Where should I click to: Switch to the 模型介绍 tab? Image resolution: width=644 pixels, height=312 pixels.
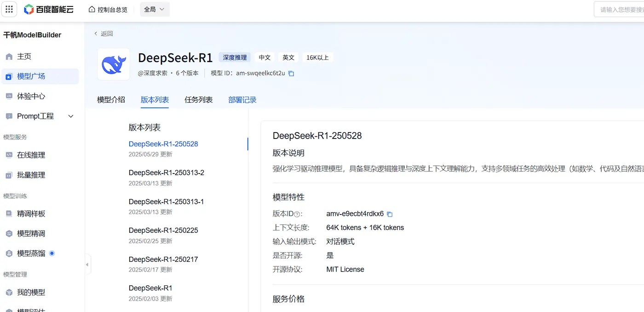pyautogui.click(x=111, y=100)
